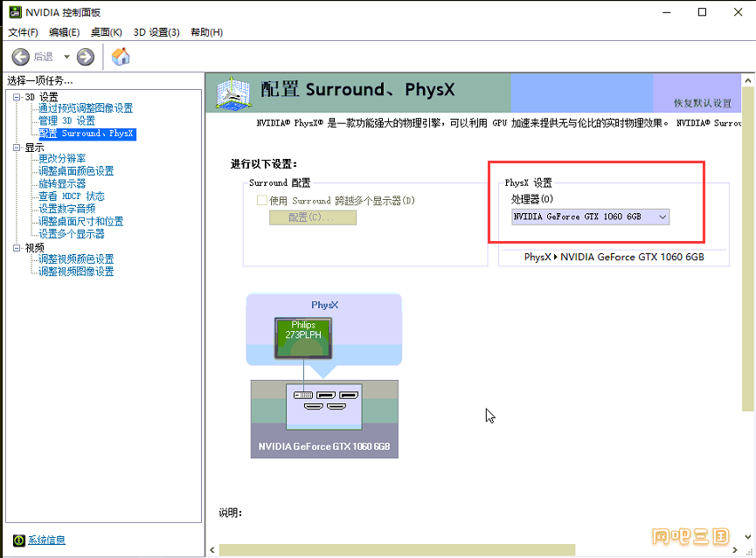Image resolution: width=756 pixels, height=558 pixels.
Task: Click the back arrow navigation icon
Action: pos(20,57)
